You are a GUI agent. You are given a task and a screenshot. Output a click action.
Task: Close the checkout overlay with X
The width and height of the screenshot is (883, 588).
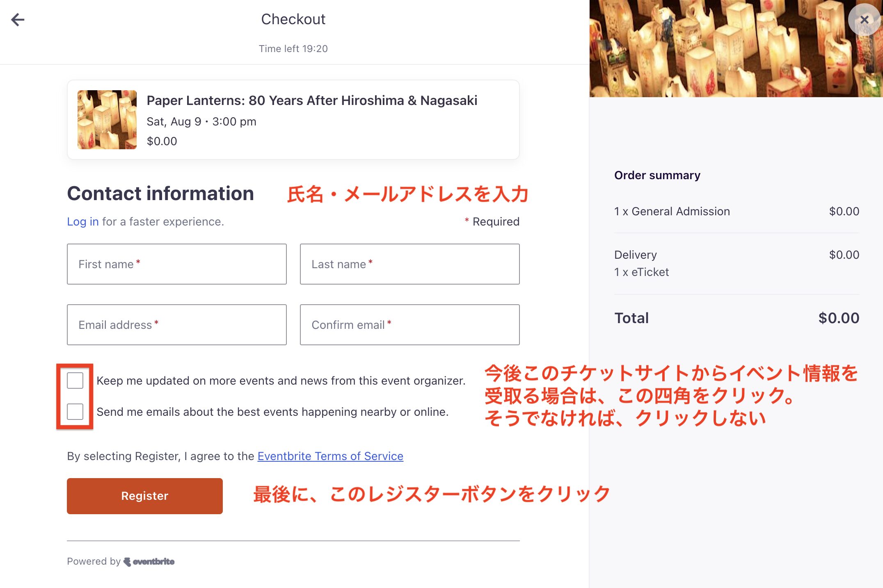pyautogui.click(x=864, y=20)
